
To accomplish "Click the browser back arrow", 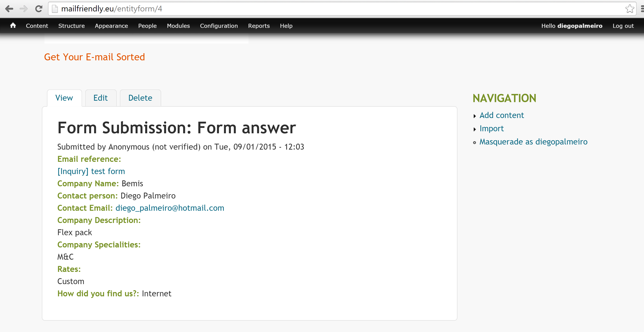I will [9, 9].
